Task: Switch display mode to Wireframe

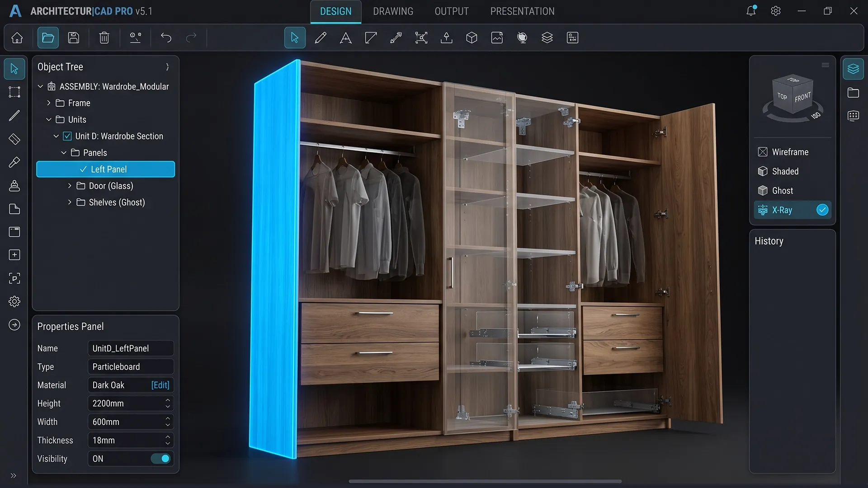Action: coord(790,152)
